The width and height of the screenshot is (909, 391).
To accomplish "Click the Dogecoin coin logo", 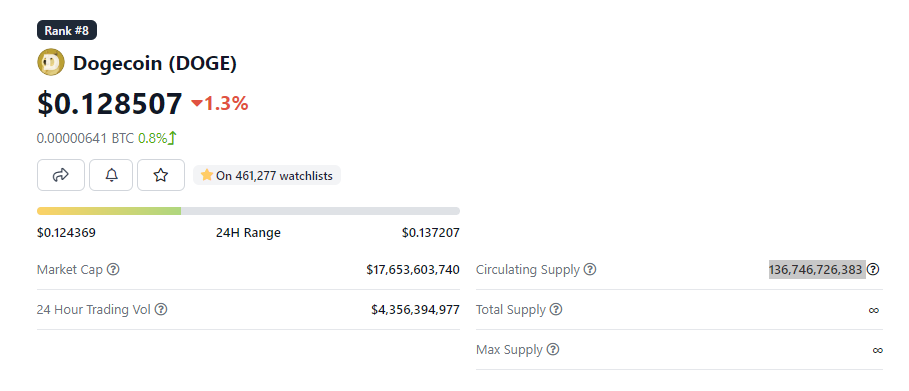I will (x=51, y=63).
